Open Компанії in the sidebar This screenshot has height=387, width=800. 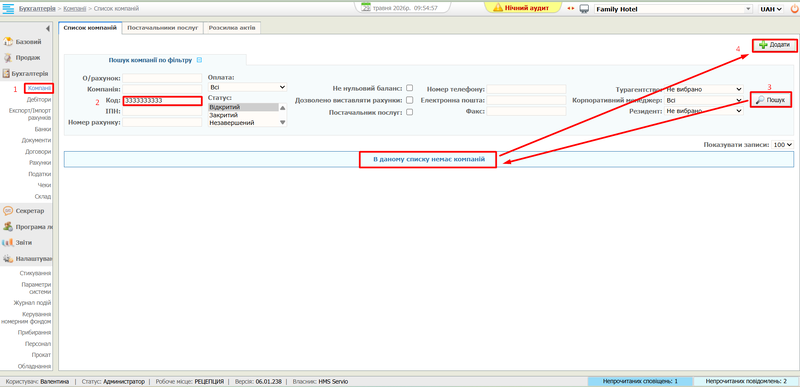39,89
